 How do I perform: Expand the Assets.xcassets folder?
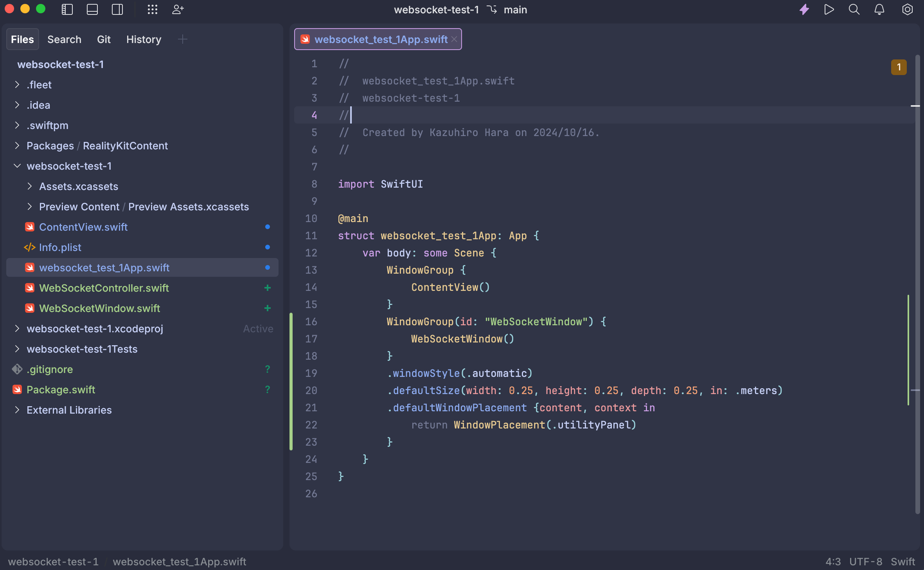30,186
